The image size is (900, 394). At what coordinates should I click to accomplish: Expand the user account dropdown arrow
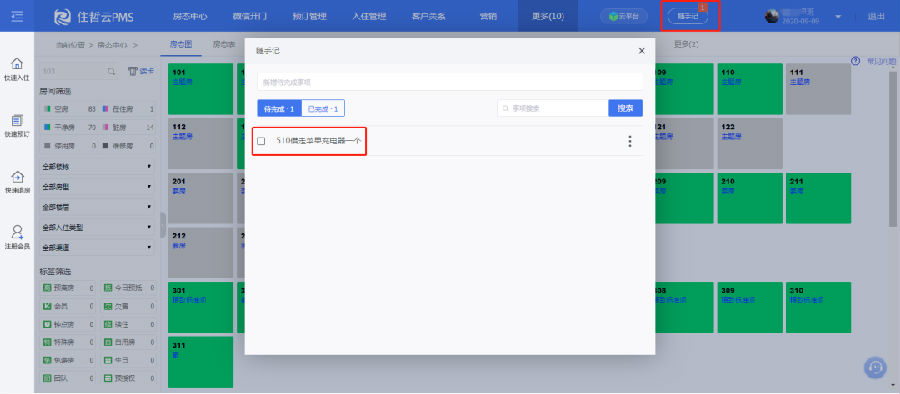tap(839, 17)
